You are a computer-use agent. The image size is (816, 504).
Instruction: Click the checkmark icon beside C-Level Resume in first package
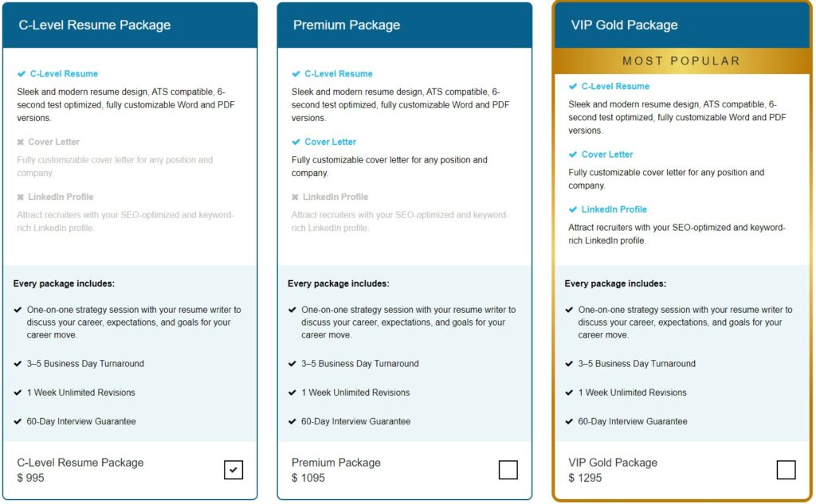(22, 73)
